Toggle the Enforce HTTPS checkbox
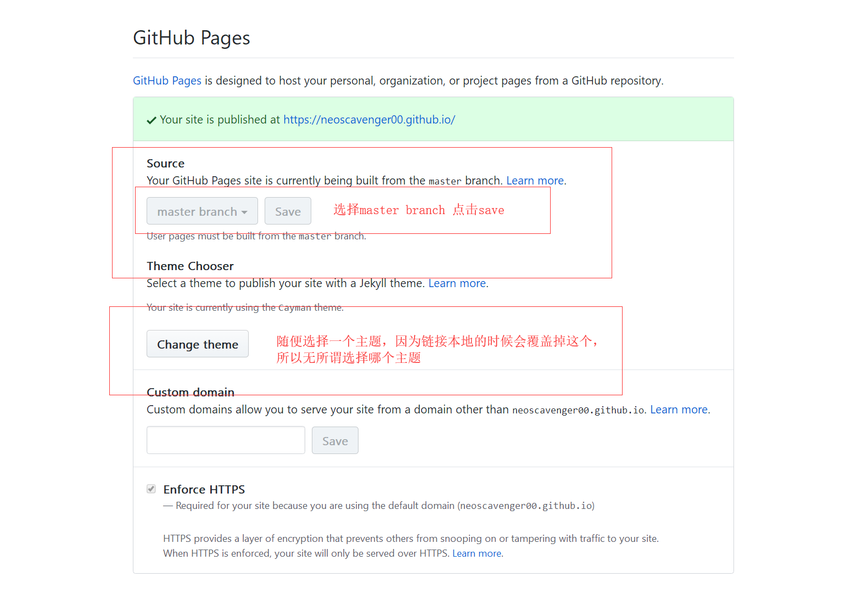This screenshot has width=868, height=605. (x=152, y=489)
